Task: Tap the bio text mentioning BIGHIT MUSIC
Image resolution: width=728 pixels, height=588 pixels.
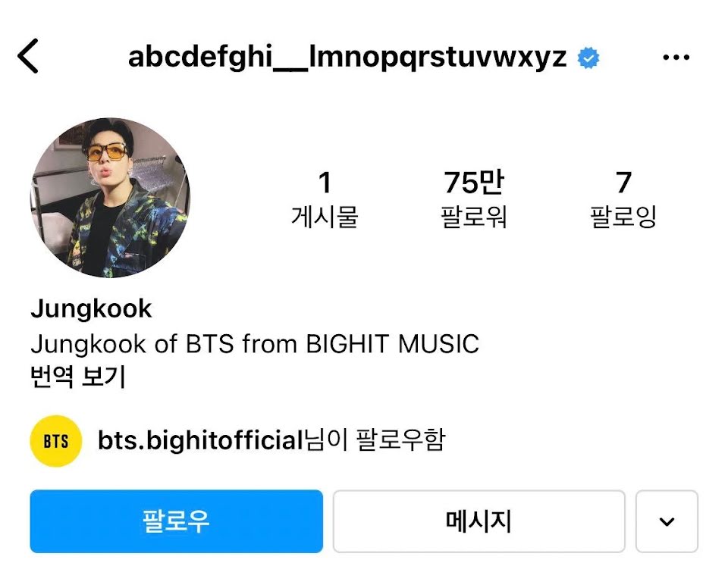Action: (x=255, y=344)
